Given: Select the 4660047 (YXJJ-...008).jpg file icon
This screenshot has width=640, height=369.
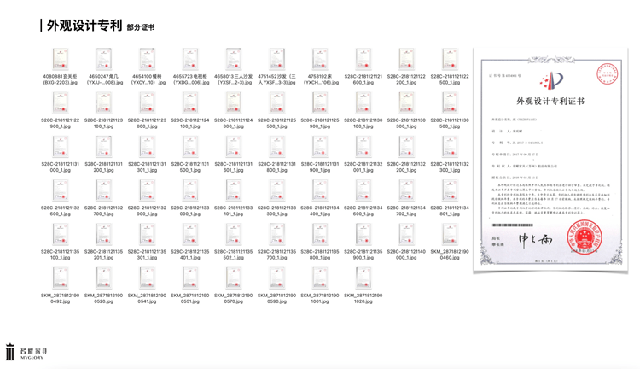Looking at the screenshot, I should 104,59.
